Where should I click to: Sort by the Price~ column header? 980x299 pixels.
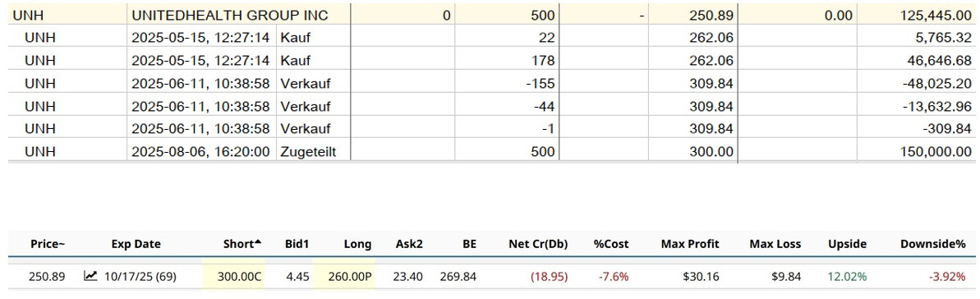48,244
